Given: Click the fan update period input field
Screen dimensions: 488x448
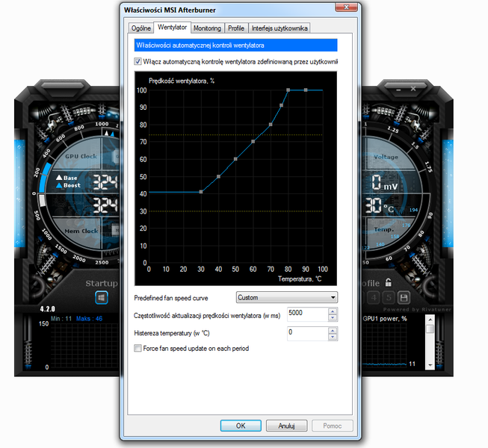Looking at the screenshot, I should point(306,314).
